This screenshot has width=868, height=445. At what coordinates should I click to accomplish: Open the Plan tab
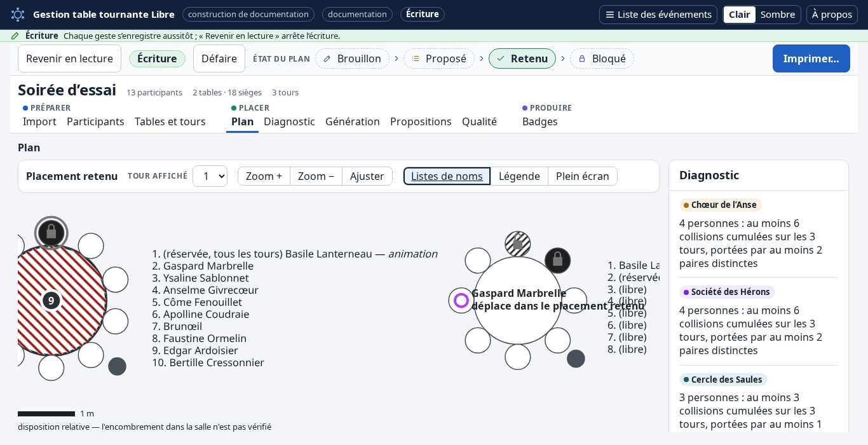click(x=242, y=121)
